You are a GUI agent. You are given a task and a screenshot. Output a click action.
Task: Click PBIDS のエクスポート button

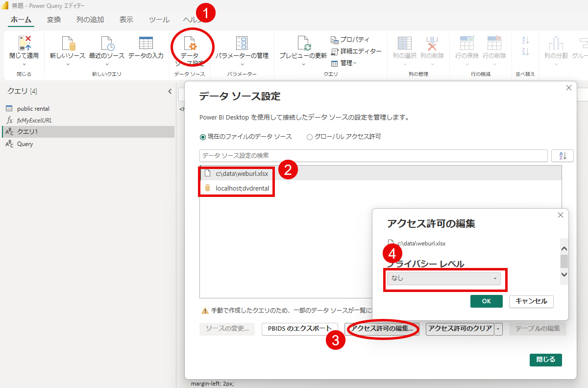coord(300,329)
